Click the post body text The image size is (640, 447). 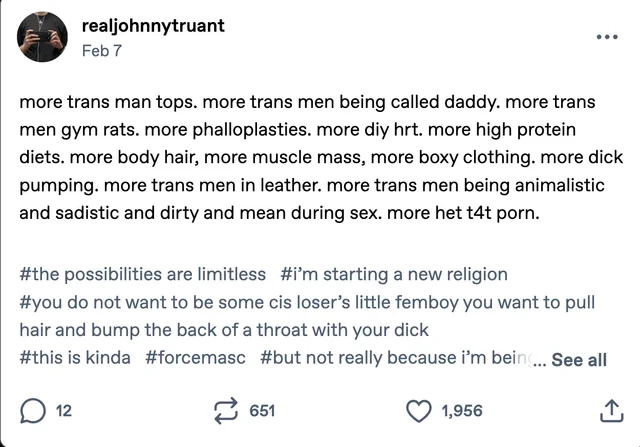[321, 158]
